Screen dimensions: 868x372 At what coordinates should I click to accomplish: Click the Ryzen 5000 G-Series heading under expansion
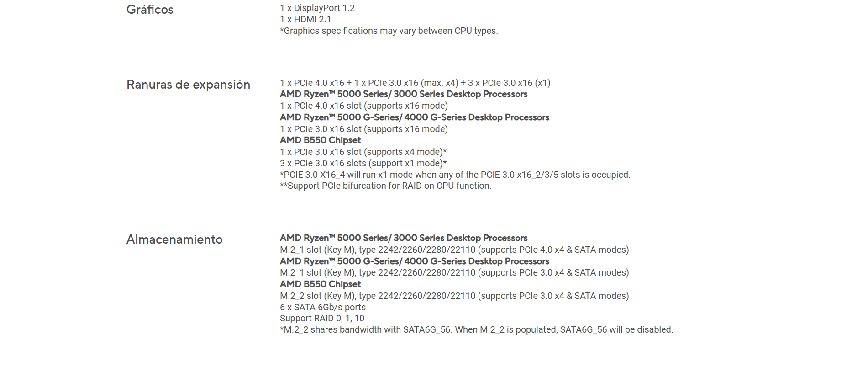click(414, 117)
